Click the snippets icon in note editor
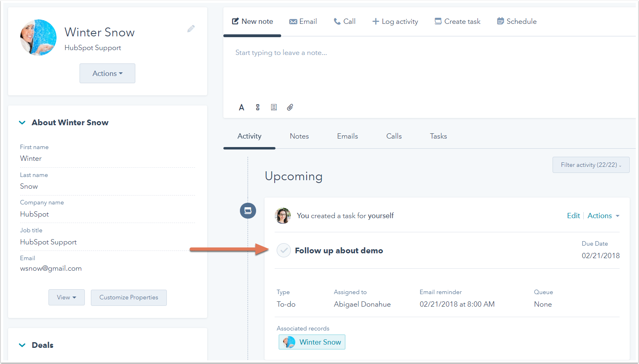639x364 pixels. (258, 107)
